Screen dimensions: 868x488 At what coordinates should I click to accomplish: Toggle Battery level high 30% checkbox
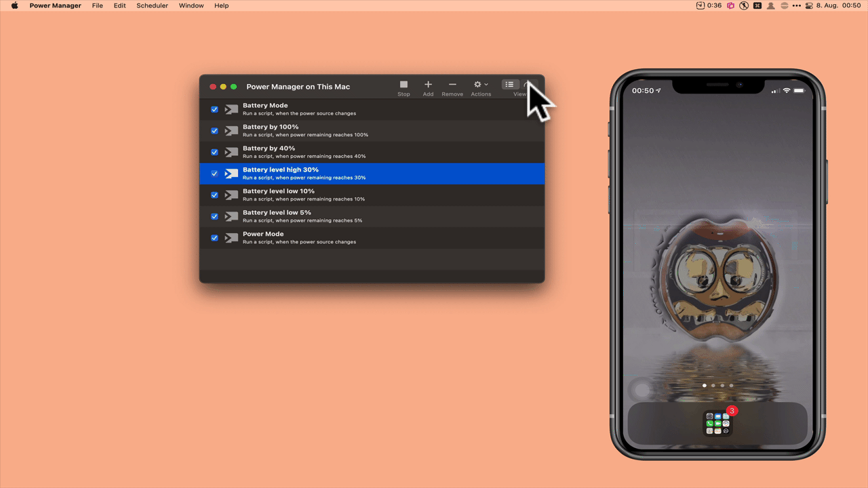pyautogui.click(x=214, y=174)
